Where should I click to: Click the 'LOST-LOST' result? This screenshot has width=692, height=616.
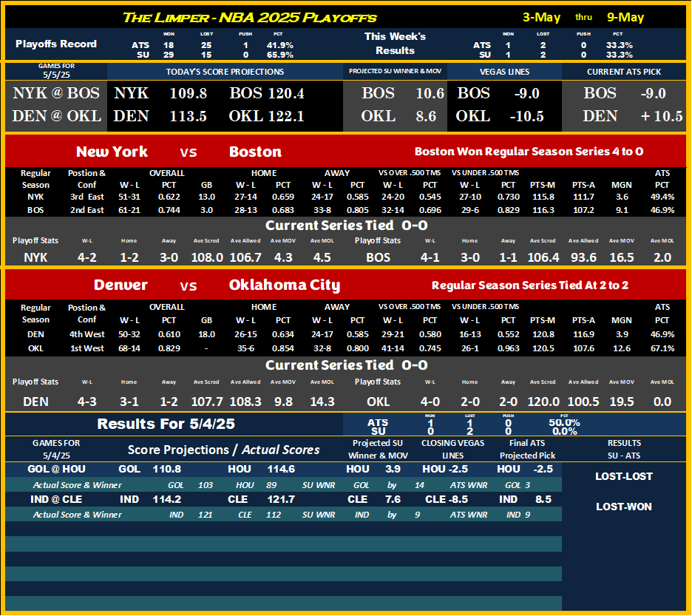(x=623, y=476)
